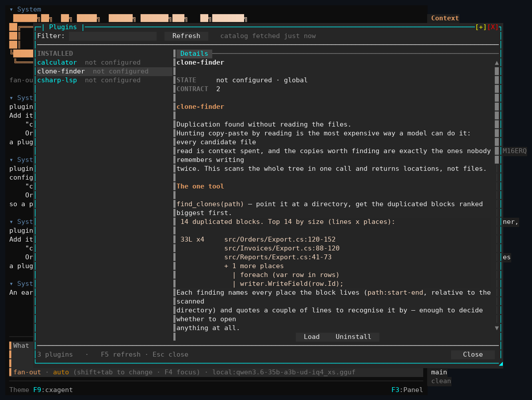Click the [+] maximize icon of Plugins dialog
Screen dimensions: 532x400
tap(481, 27)
